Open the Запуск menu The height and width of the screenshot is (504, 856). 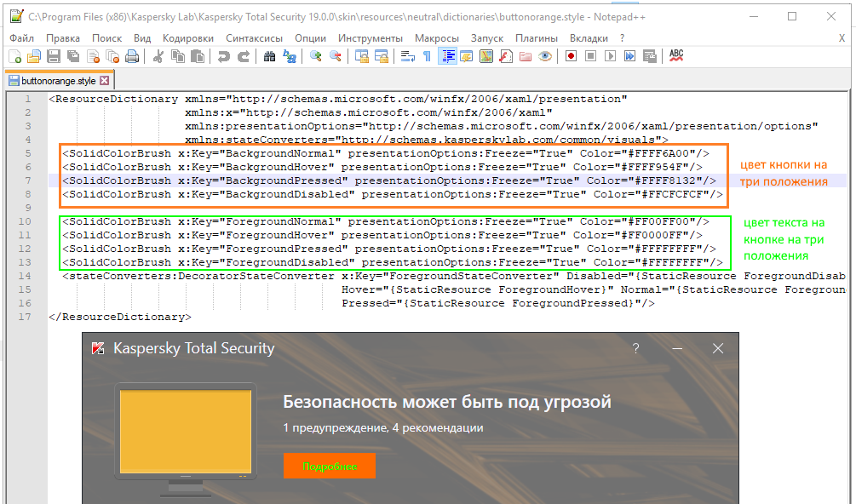pyautogui.click(x=487, y=38)
